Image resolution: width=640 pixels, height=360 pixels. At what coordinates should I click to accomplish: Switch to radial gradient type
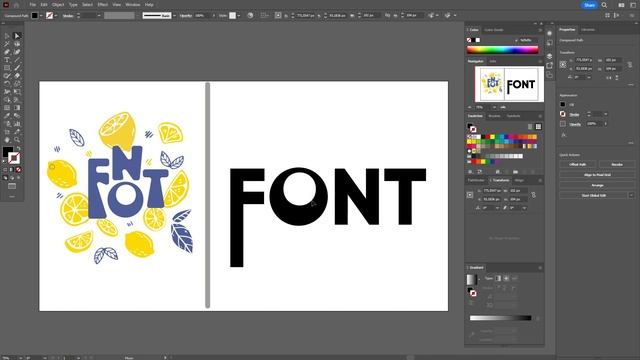click(506, 278)
